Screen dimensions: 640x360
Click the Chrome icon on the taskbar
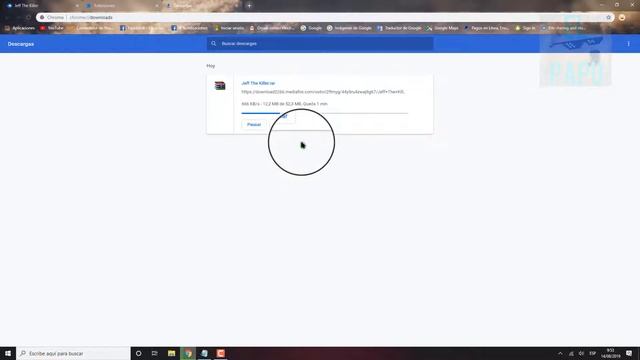188,353
